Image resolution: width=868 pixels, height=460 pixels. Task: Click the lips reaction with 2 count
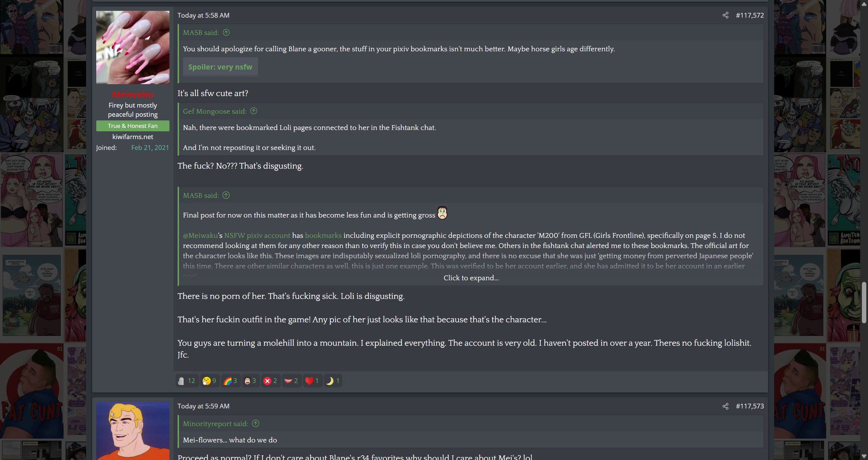[x=291, y=381]
